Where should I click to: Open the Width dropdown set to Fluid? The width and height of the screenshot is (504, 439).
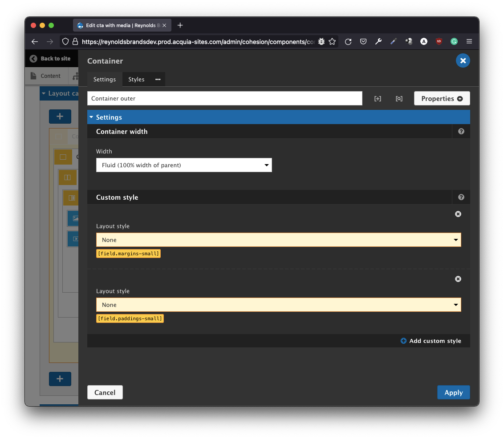184,165
